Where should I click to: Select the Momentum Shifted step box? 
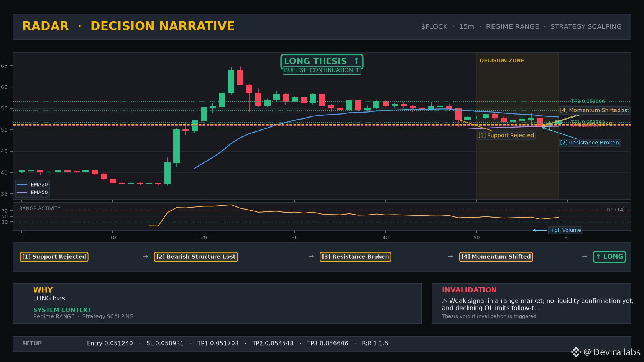click(x=496, y=257)
